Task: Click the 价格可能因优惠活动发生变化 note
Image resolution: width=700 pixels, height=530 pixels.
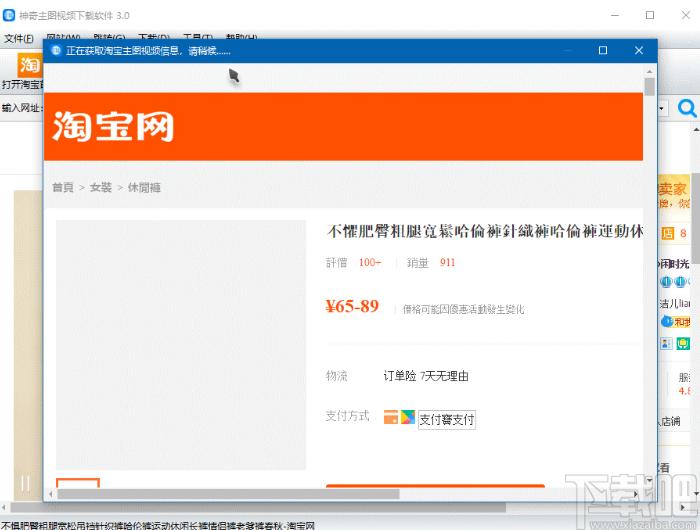Action: pos(463,309)
